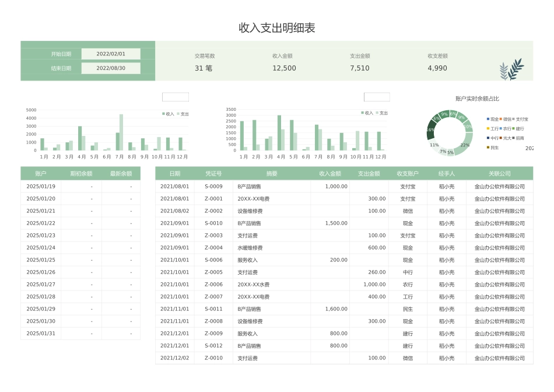Click the expense amount 260.00
The width and height of the screenshot is (554, 392).
pos(369,272)
